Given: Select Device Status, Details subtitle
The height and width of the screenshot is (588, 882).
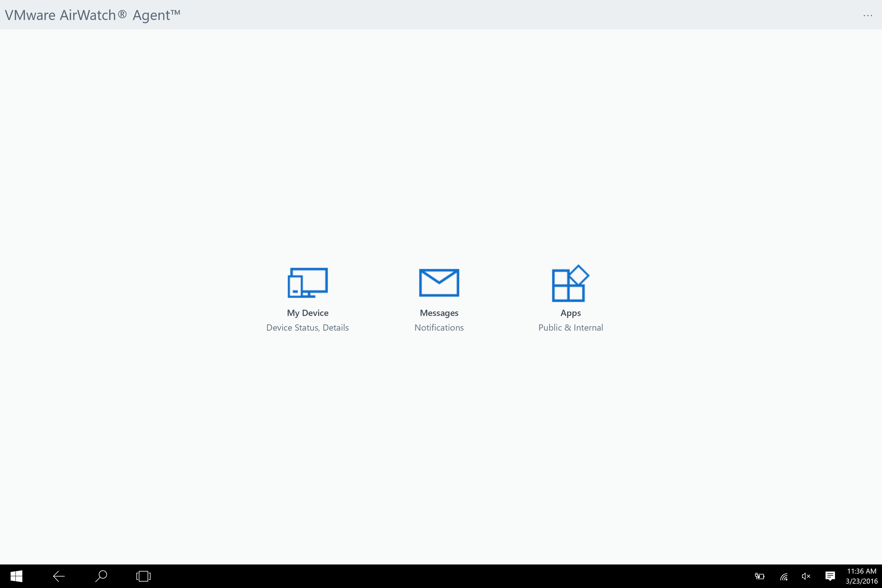Looking at the screenshot, I should (308, 328).
